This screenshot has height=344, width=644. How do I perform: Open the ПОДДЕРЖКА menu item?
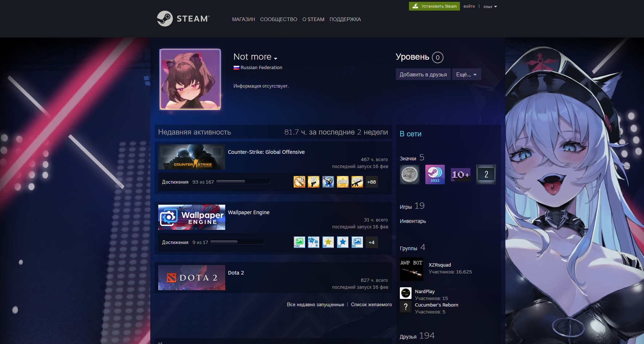coord(345,19)
